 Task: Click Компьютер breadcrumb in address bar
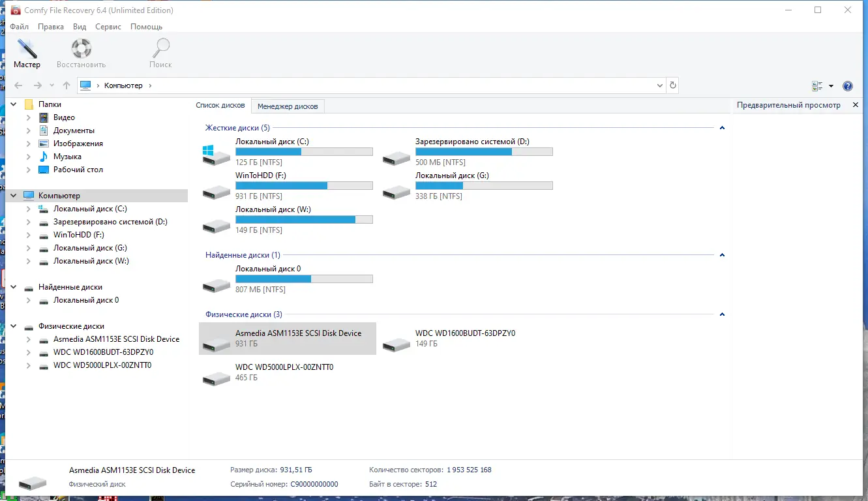click(x=123, y=85)
